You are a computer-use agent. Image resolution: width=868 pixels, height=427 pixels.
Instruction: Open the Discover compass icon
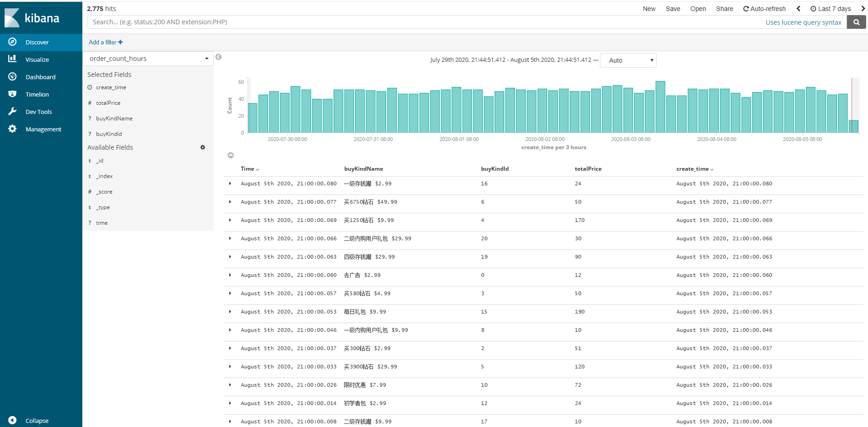pos(12,42)
